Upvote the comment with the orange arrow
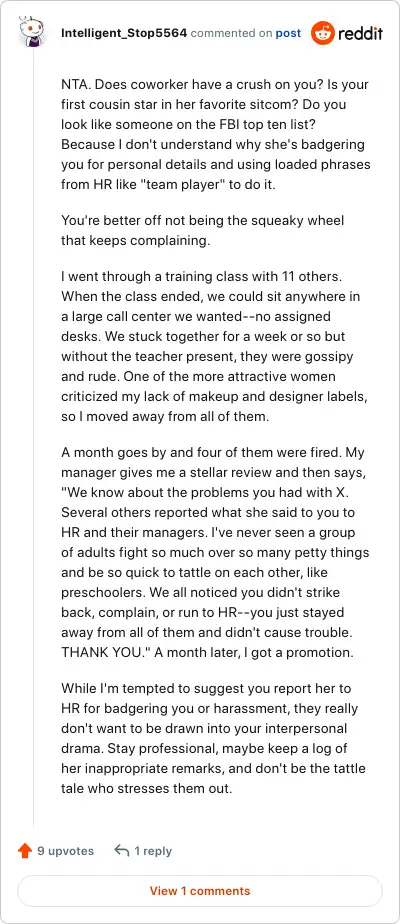Screen dimensions: 400x924 point(25,851)
